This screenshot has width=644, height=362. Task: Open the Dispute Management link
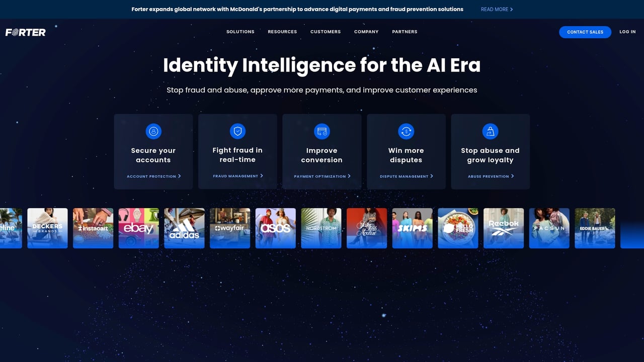[x=406, y=176]
